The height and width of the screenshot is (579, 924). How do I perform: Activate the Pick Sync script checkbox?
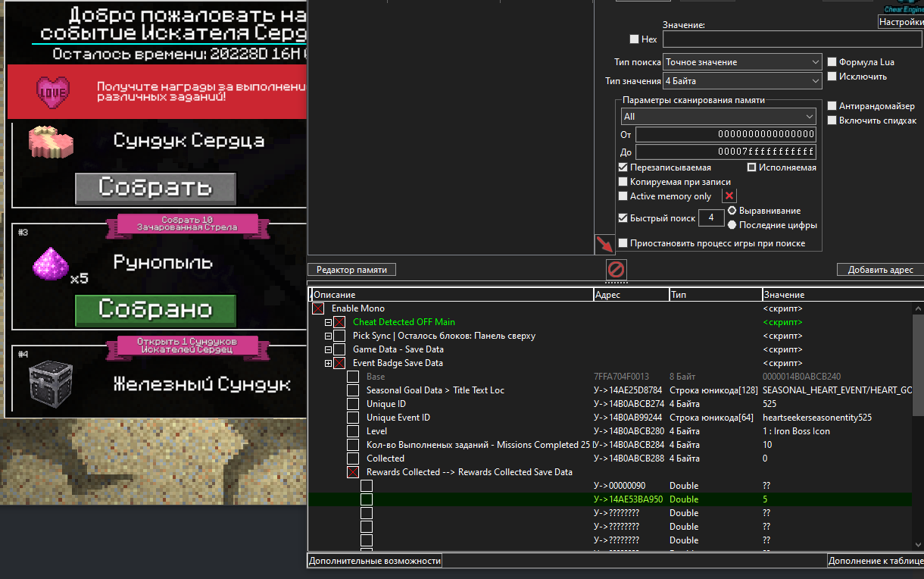pyautogui.click(x=339, y=336)
